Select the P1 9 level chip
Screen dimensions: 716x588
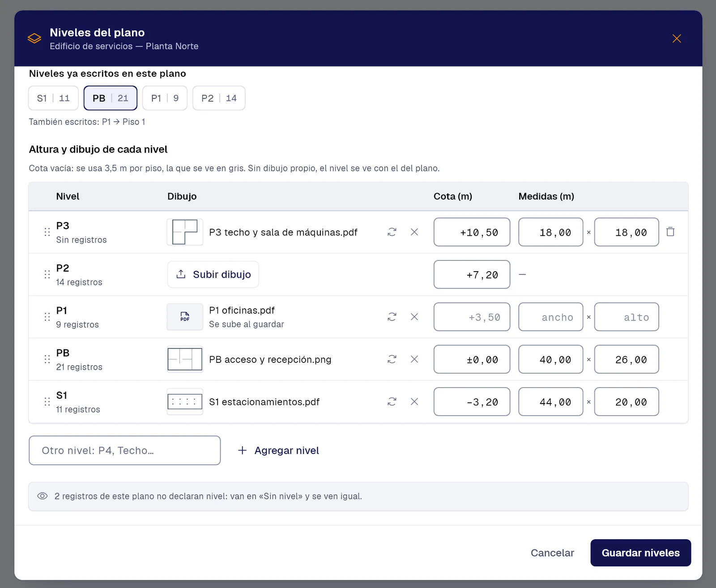[x=165, y=98]
